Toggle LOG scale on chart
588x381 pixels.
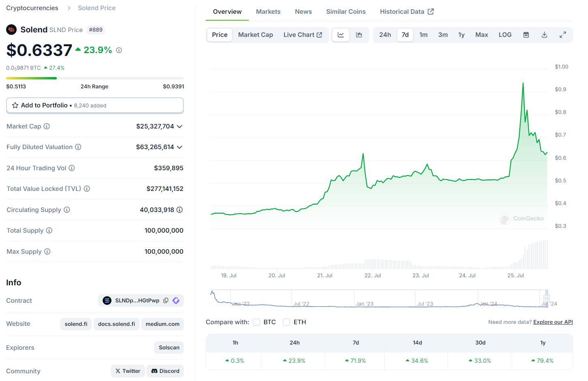click(505, 35)
